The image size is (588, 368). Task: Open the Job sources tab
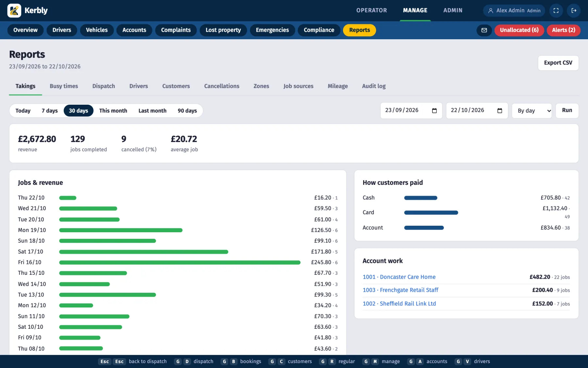[298, 86]
